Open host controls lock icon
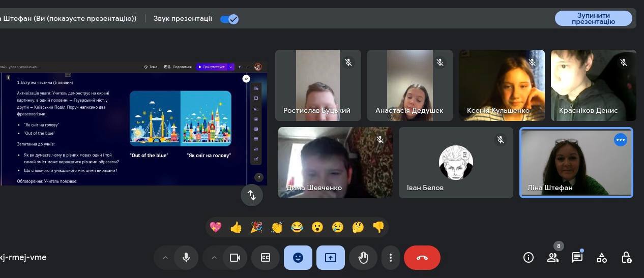Screen dimensions: 644x278 point(626,258)
